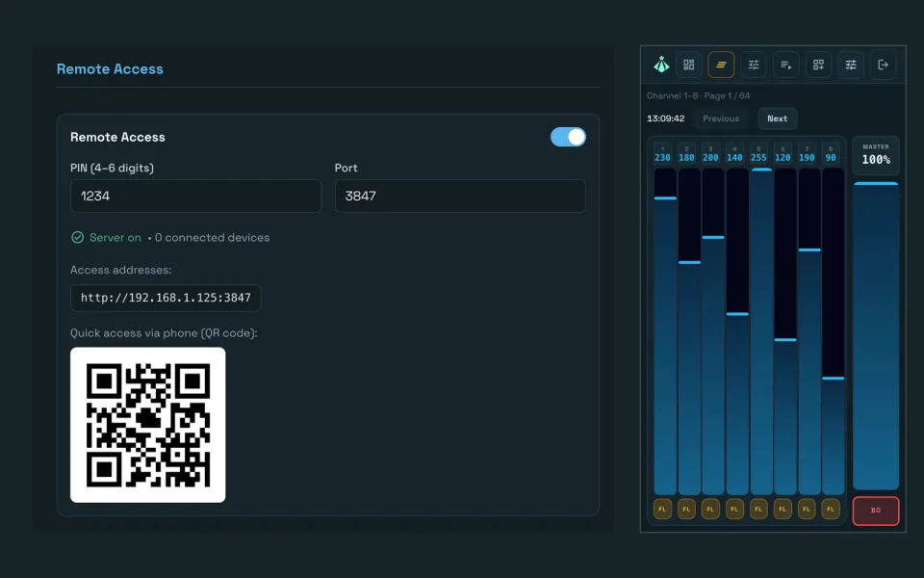The width and height of the screenshot is (924, 578).
Task: Click the Next page button
Action: click(x=778, y=118)
